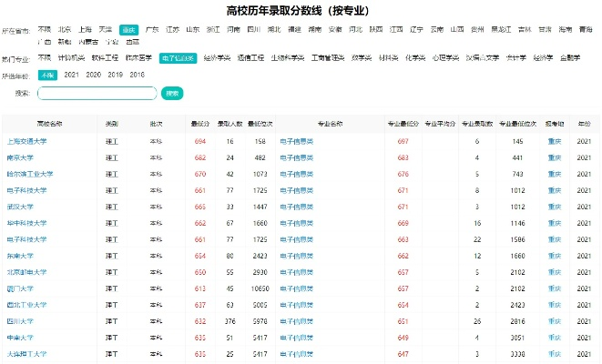This screenshot has width=602, height=364.
Task: Select 河南 province filter
Action: (x=233, y=29)
